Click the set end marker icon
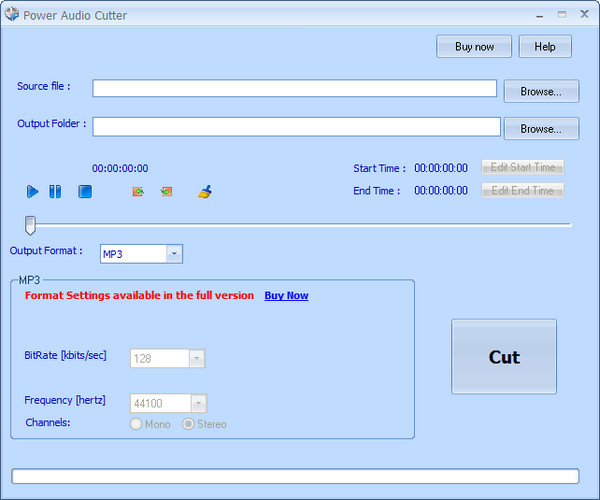600x500 pixels. [167, 191]
